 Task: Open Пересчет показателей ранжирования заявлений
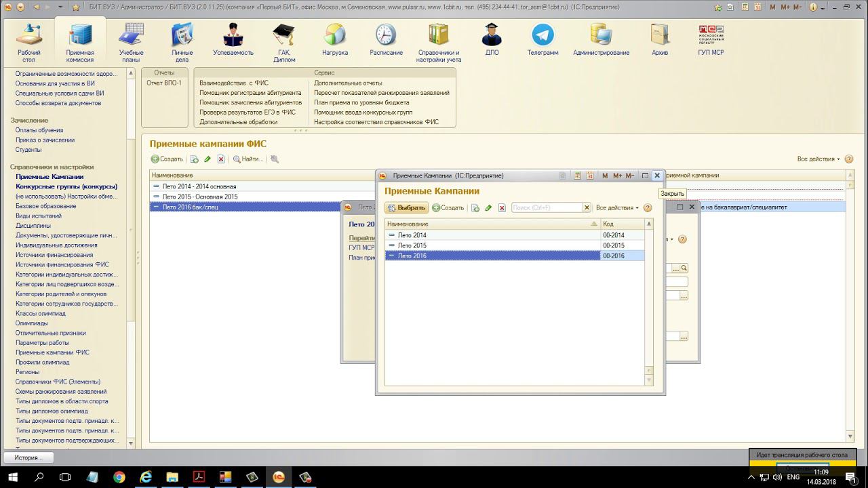[x=382, y=93]
